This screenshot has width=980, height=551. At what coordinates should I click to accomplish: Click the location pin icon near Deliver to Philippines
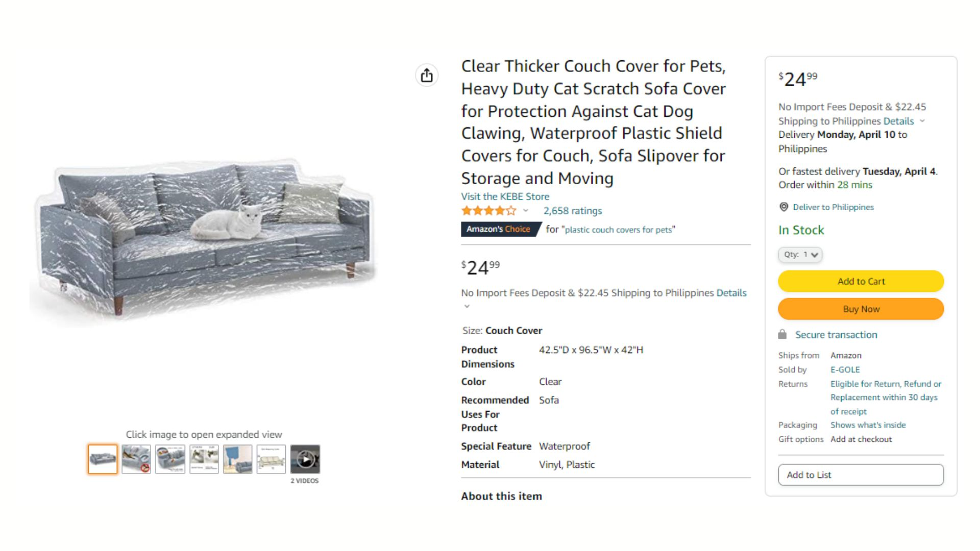point(784,207)
